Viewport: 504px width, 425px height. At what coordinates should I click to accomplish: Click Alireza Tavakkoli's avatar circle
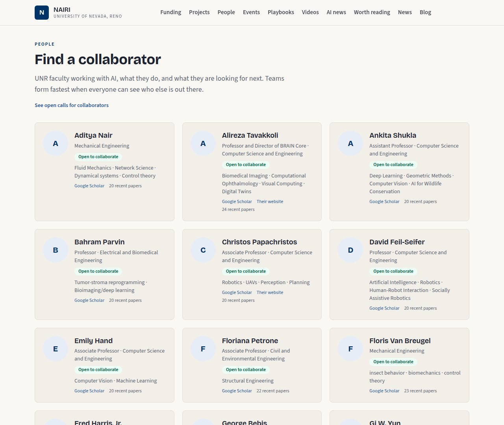203,143
